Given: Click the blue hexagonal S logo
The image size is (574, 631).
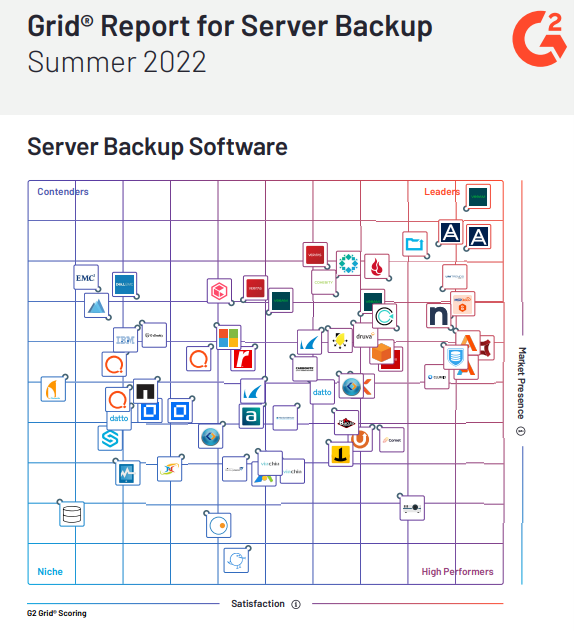Looking at the screenshot, I should (110, 438).
